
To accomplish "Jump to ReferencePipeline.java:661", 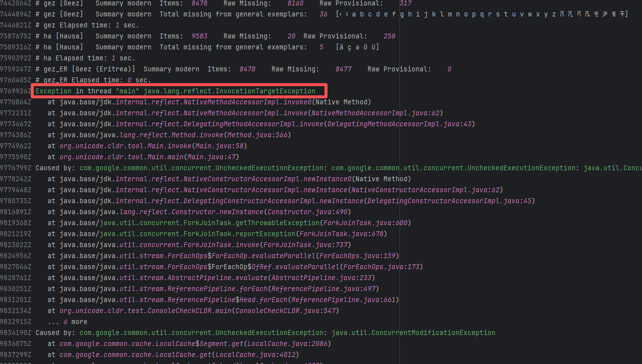I will (x=343, y=300).
